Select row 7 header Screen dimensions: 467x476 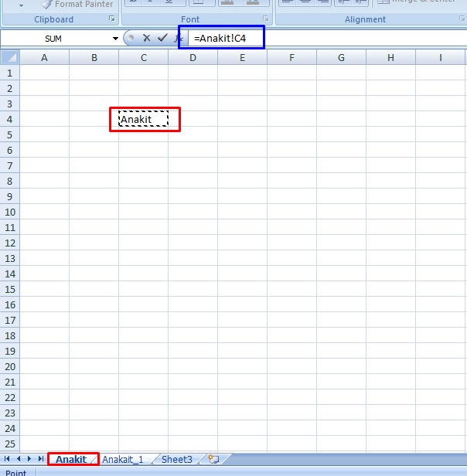pyautogui.click(x=10, y=165)
